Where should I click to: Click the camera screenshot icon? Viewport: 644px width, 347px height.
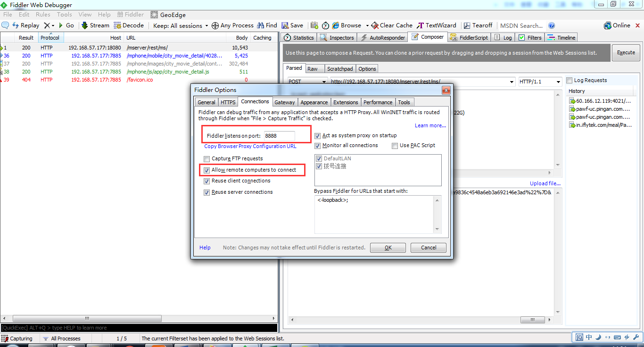(x=314, y=25)
